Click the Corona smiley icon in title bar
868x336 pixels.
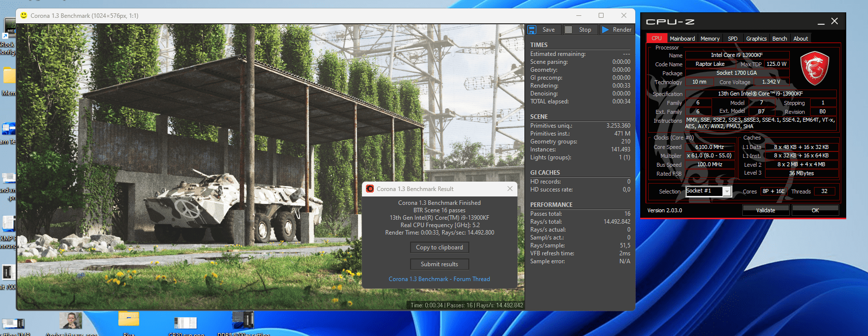pyautogui.click(x=23, y=15)
